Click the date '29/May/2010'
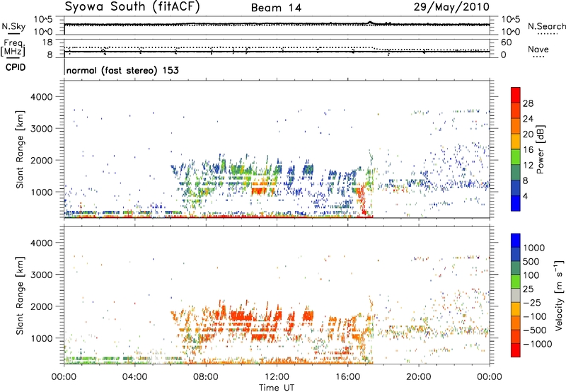 451,7
